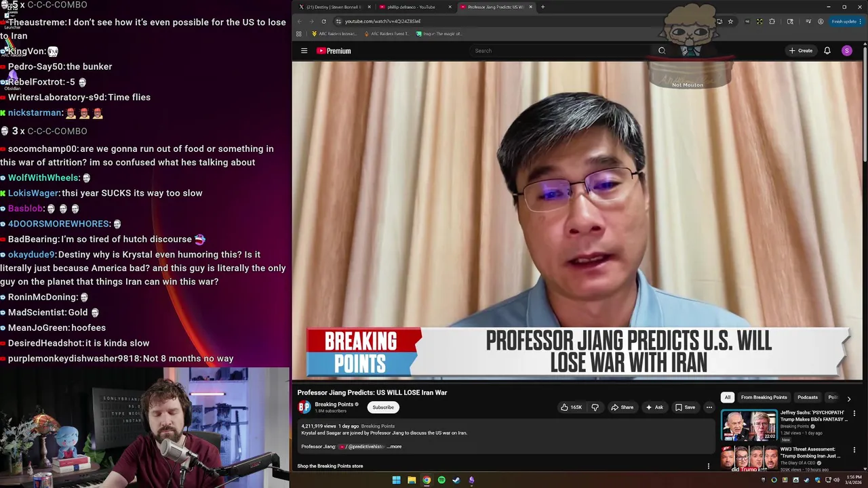This screenshot has height=488, width=868.
Task: Open Spotify from the taskbar
Action: tap(441, 480)
